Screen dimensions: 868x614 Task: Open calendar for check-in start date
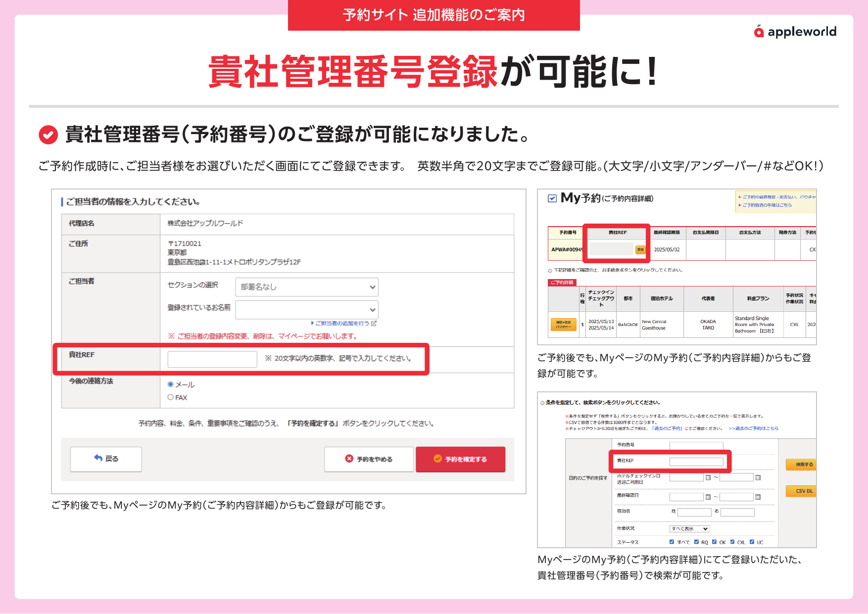pyautogui.click(x=708, y=477)
